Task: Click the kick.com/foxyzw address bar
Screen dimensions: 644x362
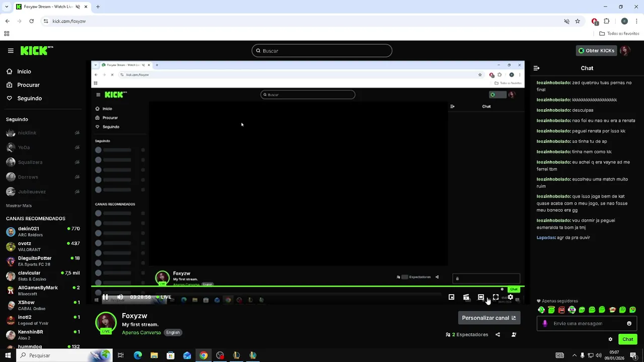Action: 69,21
